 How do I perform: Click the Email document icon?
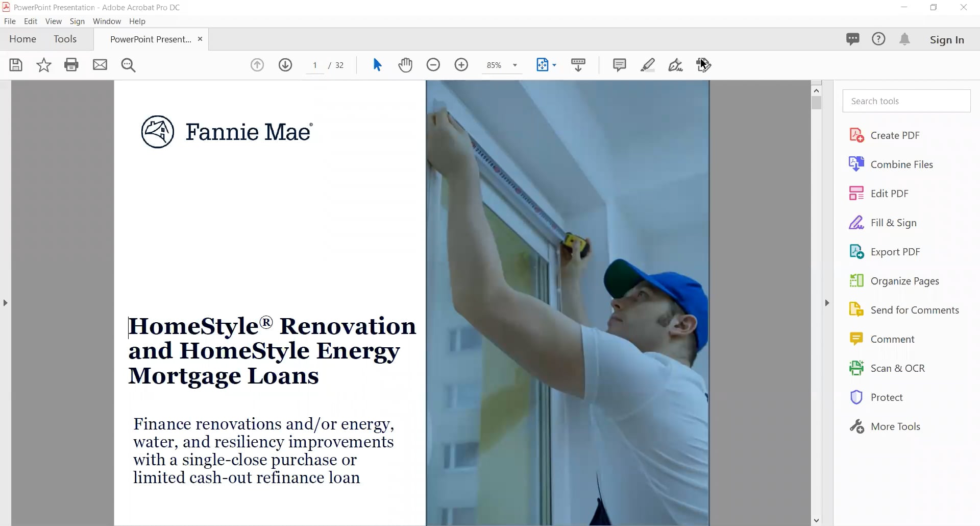click(x=100, y=65)
